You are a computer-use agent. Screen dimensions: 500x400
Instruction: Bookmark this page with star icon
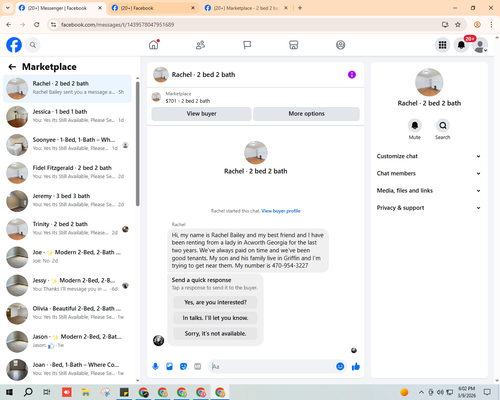pos(458,25)
